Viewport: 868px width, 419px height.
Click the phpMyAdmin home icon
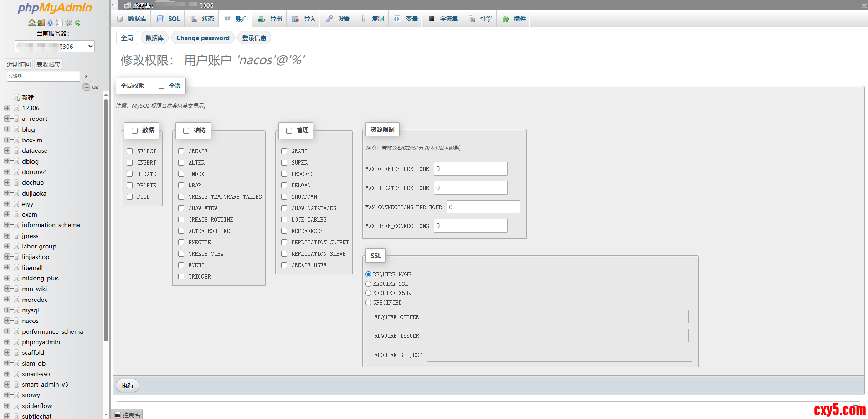(31, 22)
